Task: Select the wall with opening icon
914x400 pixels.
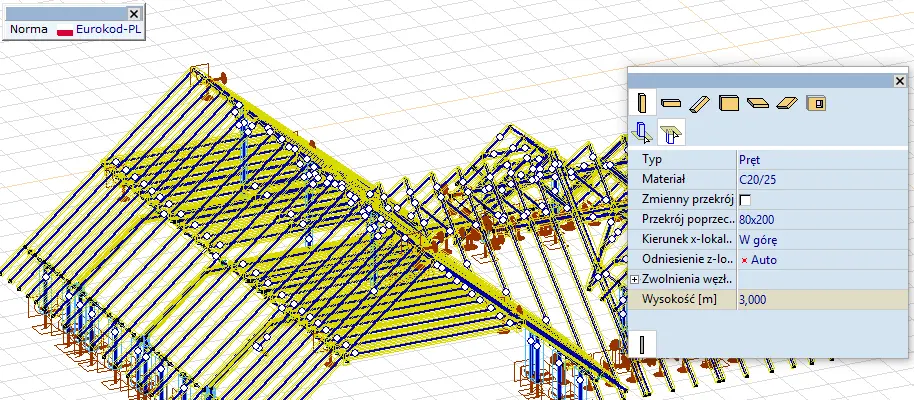Action: tap(816, 102)
